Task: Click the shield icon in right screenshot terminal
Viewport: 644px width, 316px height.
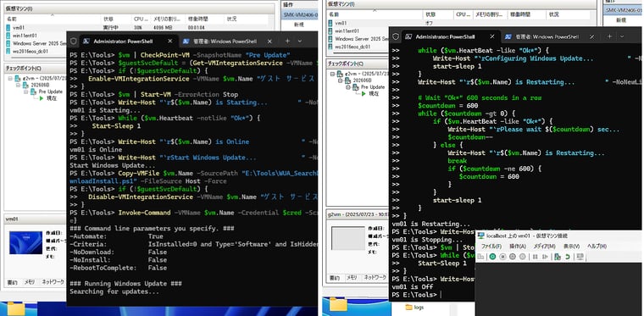Action: (396, 36)
